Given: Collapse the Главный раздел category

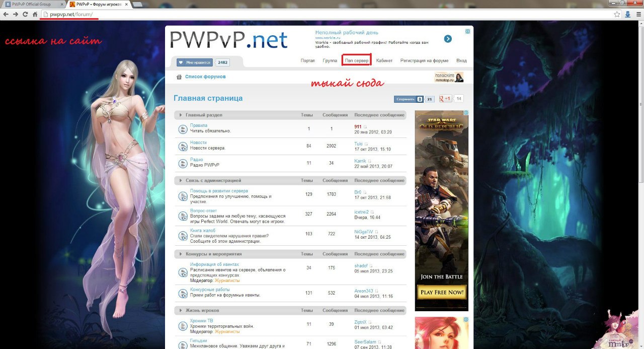Looking at the screenshot, I should click(x=181, y=115).
